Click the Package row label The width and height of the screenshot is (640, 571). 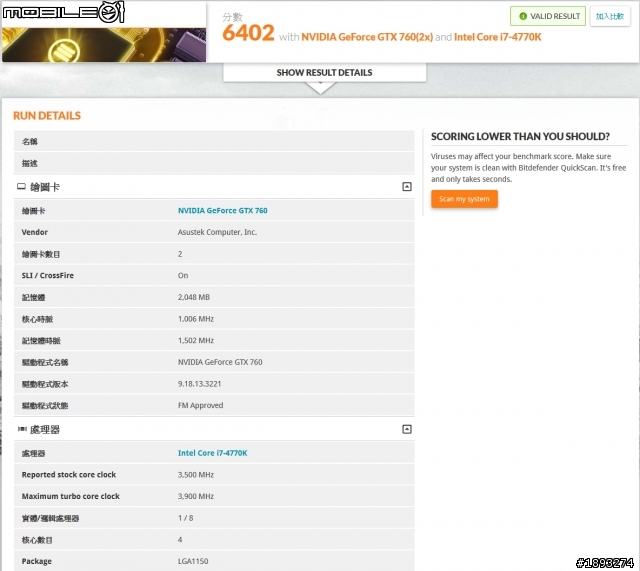click(x=37, y=561)
